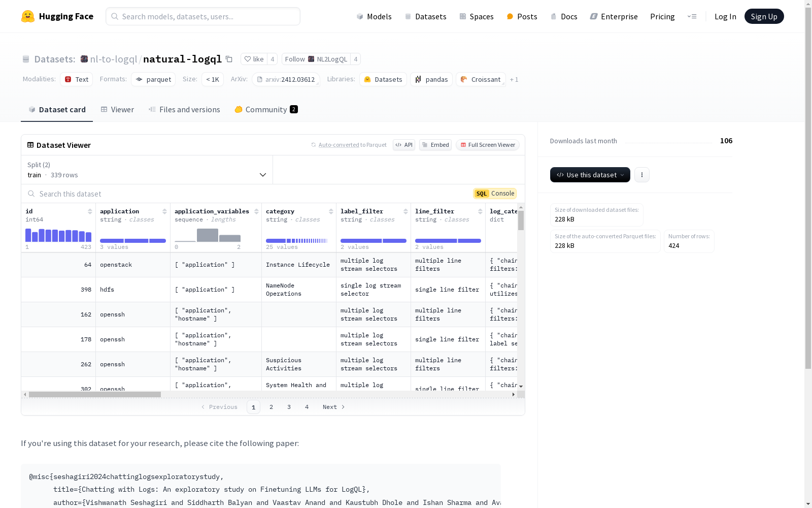Open arxiv 2412.03612 paper tag
The width and height of the screenshot is (812, 508).
point(286,79)
